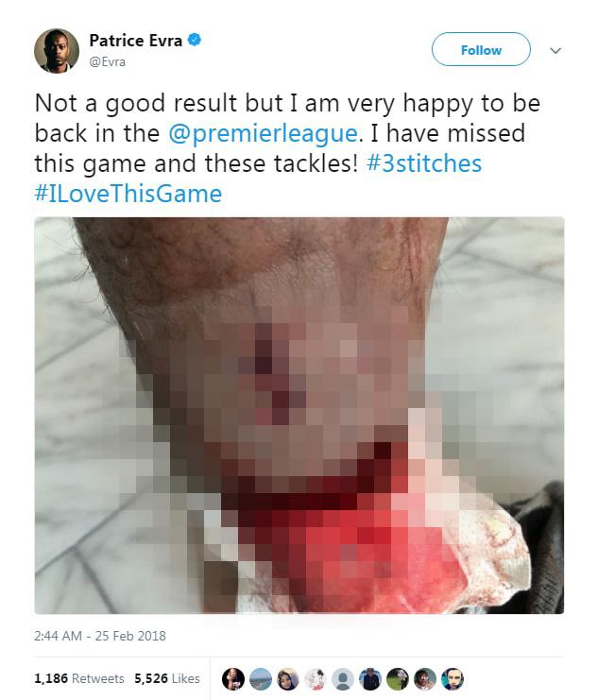Follow Patrice Evra's account

[481, 49]
